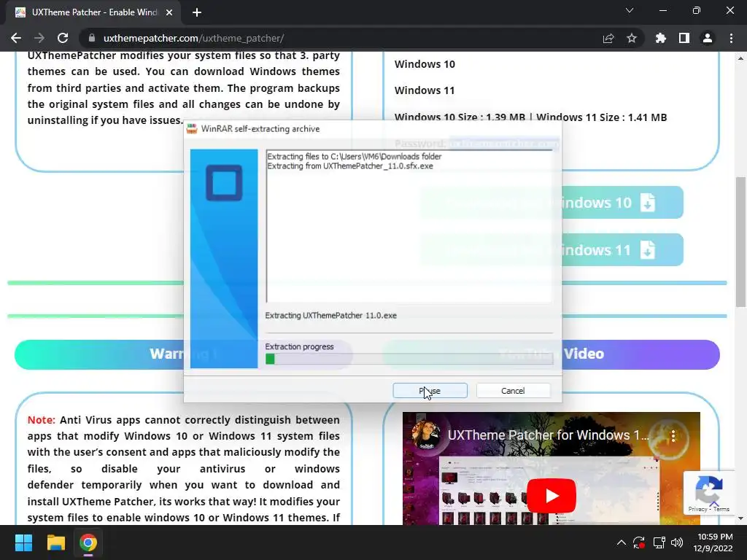Viewport: 747px width, 560px height.
Task: Open Chrome three-dot menu
Action: [x=731, y=38]
